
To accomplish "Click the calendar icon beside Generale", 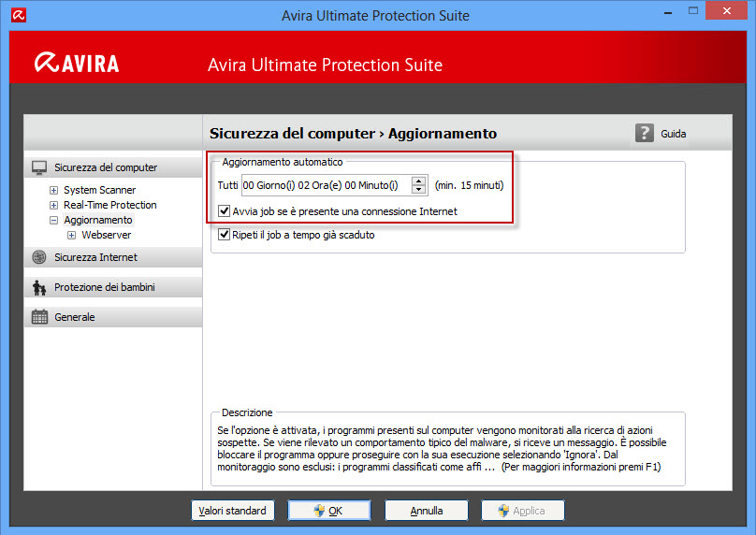I will [x=39, y=317].
